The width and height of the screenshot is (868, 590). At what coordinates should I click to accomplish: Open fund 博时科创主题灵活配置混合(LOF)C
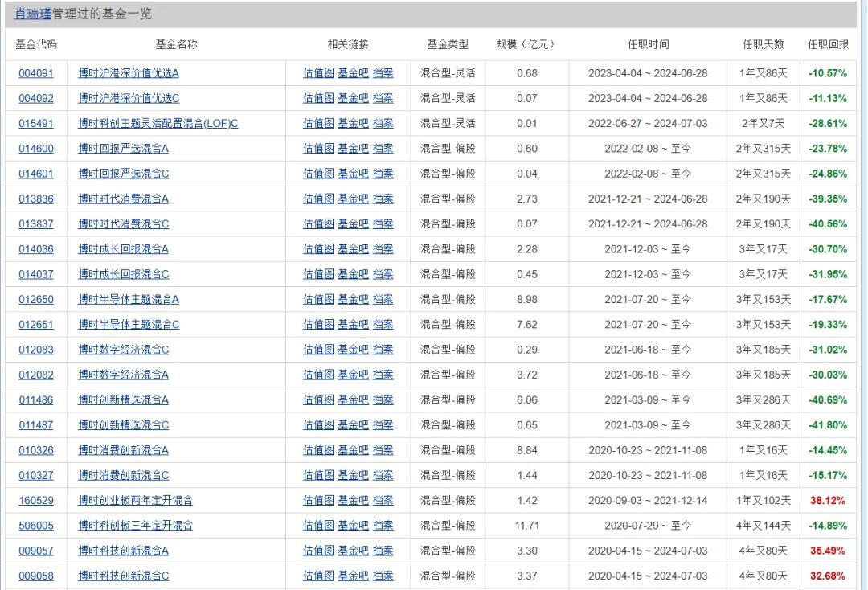tap(158, 124)
